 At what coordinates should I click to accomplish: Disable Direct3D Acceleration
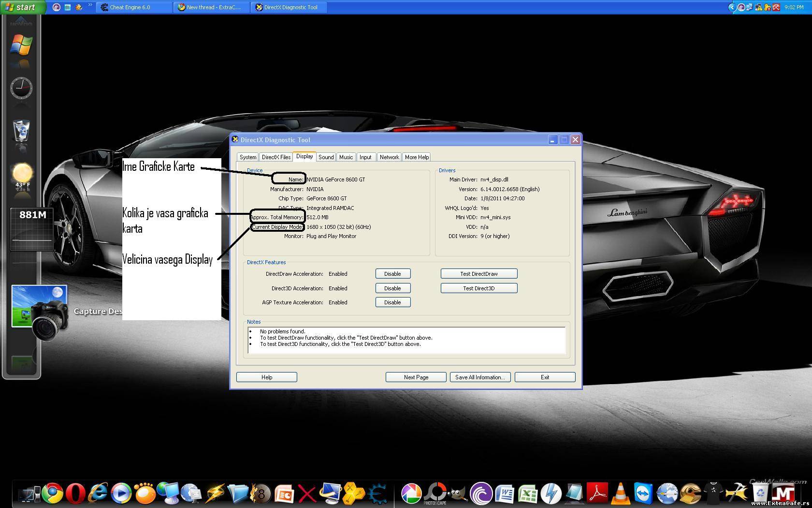tap(393, 288)
